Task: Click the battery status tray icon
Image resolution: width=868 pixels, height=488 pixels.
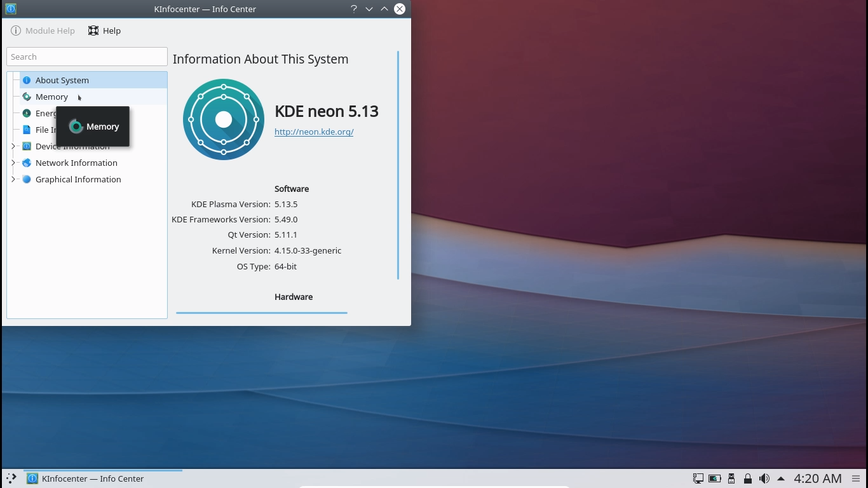Action: tap(714, 478)
